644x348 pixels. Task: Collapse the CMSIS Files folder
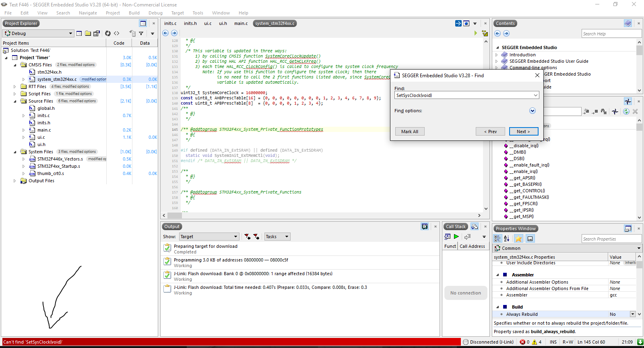point(15,65)
